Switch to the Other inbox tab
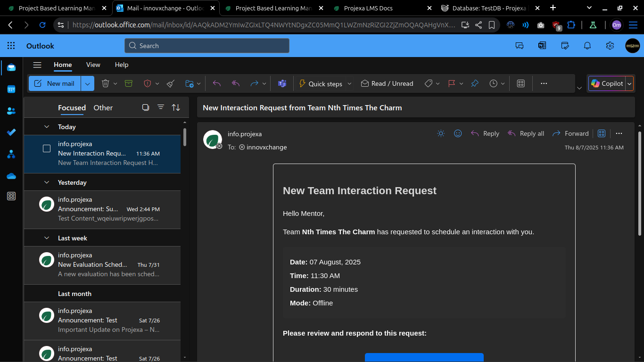 tap(103, 107)
